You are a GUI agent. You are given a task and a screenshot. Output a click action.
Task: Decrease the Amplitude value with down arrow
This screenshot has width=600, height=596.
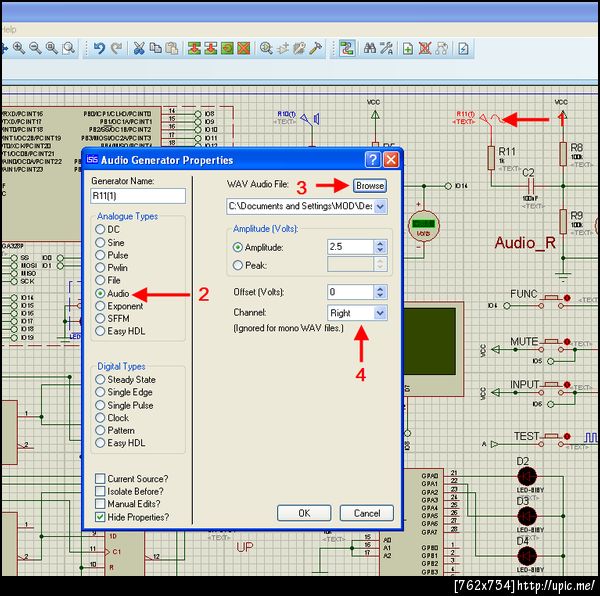(x=380, y=250)
